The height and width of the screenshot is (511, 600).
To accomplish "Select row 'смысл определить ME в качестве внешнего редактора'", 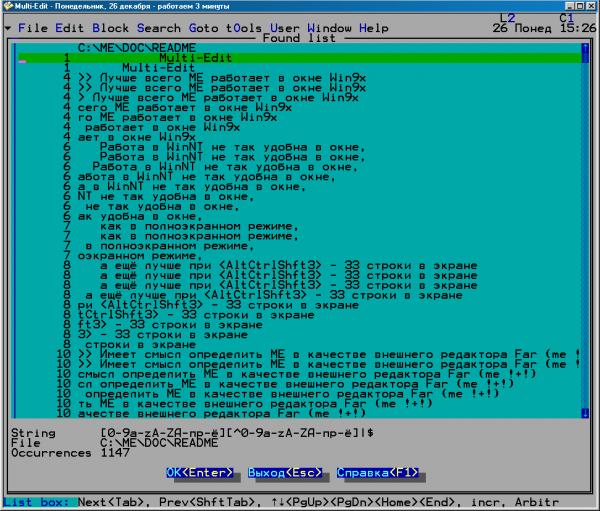I will pos(299,374).
